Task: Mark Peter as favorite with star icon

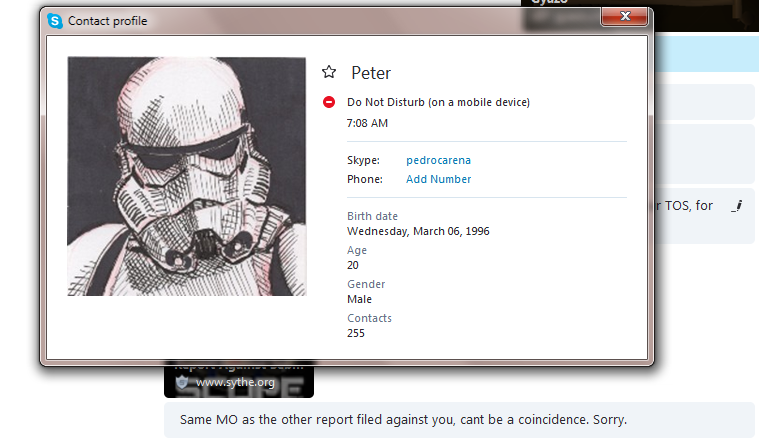Action: click(x=329, y=72)
